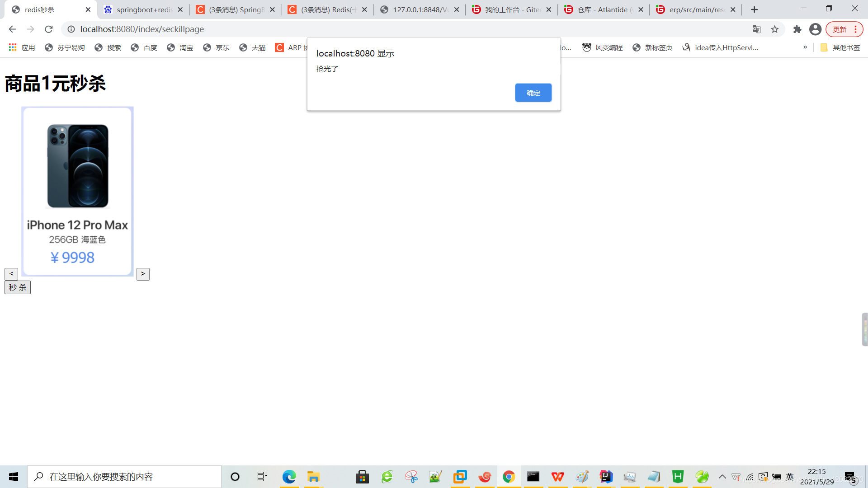Open the translate page icon
The width and height of the screenshot is (868, 488).
756,29
